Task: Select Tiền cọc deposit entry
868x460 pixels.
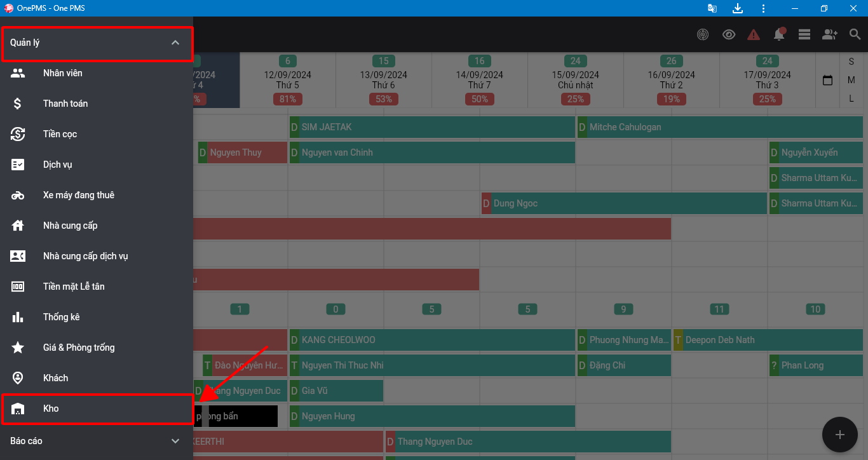Action: click(x=97, y=134)
